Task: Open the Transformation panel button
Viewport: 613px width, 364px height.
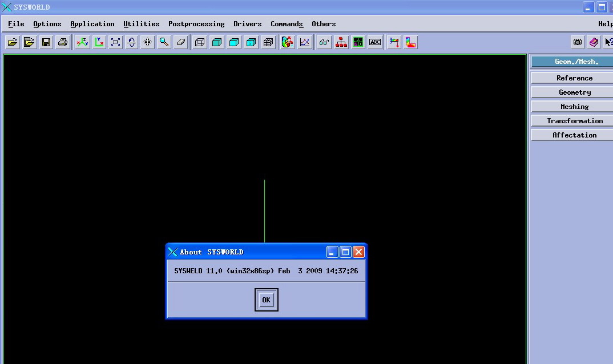Action: (572, 121)
